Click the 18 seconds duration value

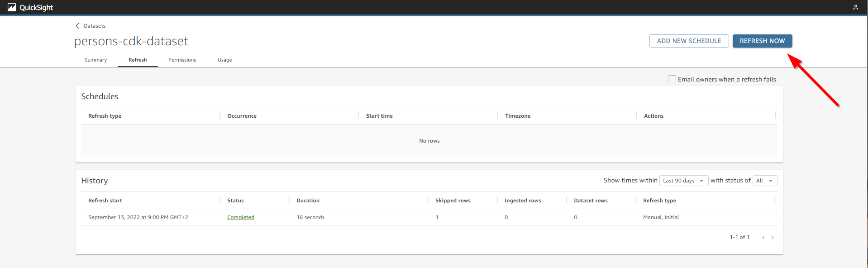(x=310, y=217)
